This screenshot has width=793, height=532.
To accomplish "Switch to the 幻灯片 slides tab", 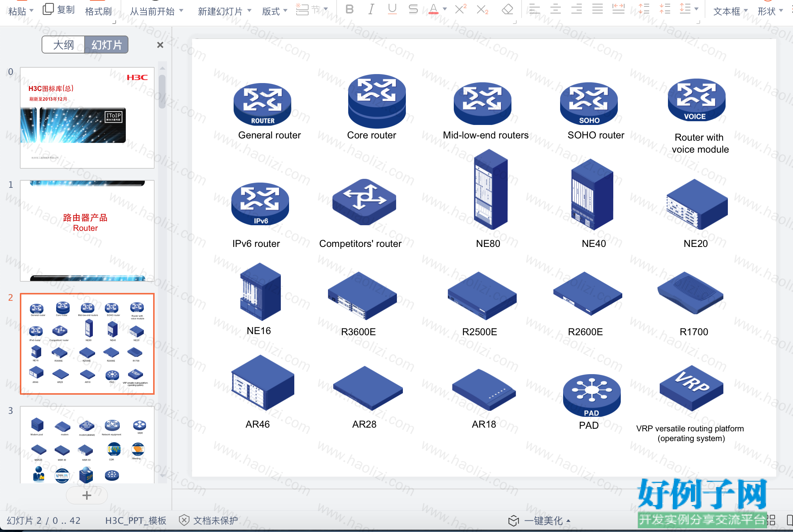I will [107, 45].
